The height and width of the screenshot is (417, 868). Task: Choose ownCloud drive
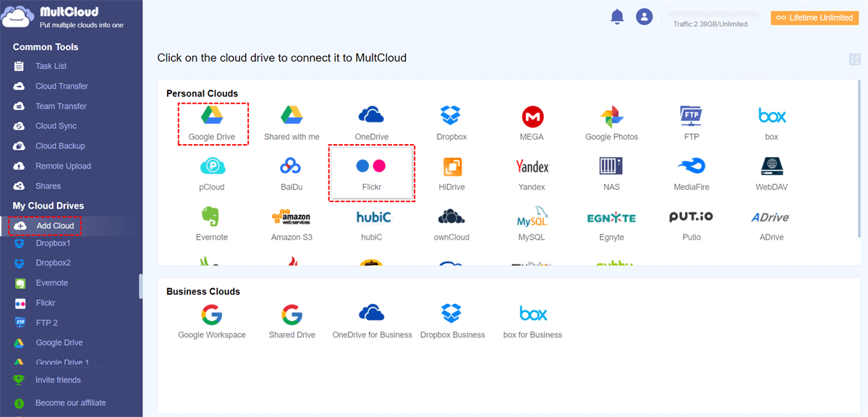(x=451, y=224)
